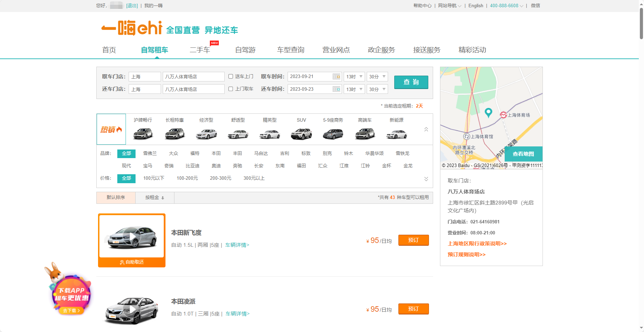Open 网站导航 dropdown in top bar
Viewport: 644px width, 332px height.
click(450, 5)
